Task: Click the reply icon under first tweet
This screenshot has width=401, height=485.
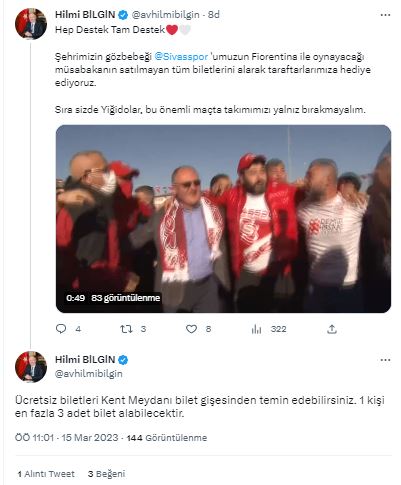Action: 61,329
